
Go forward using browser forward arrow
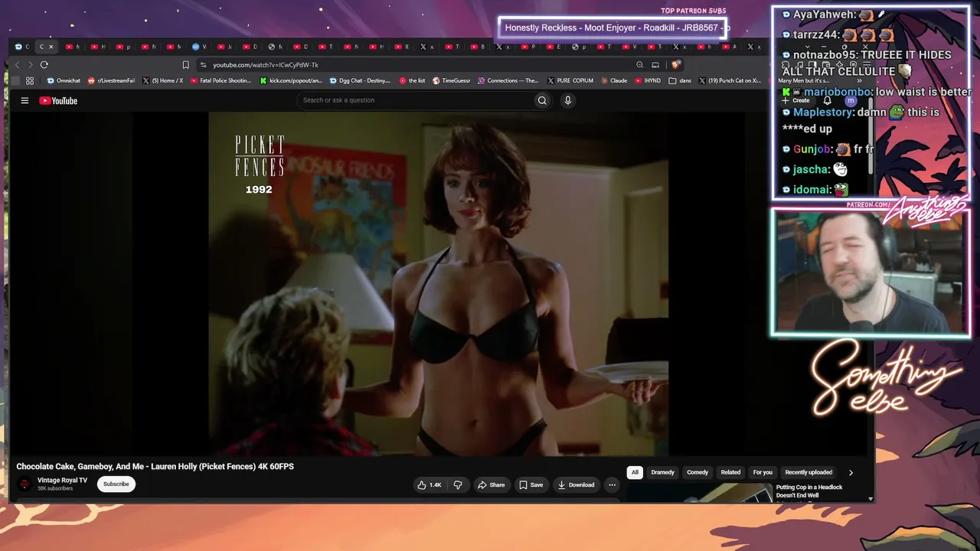click(30, 65)
